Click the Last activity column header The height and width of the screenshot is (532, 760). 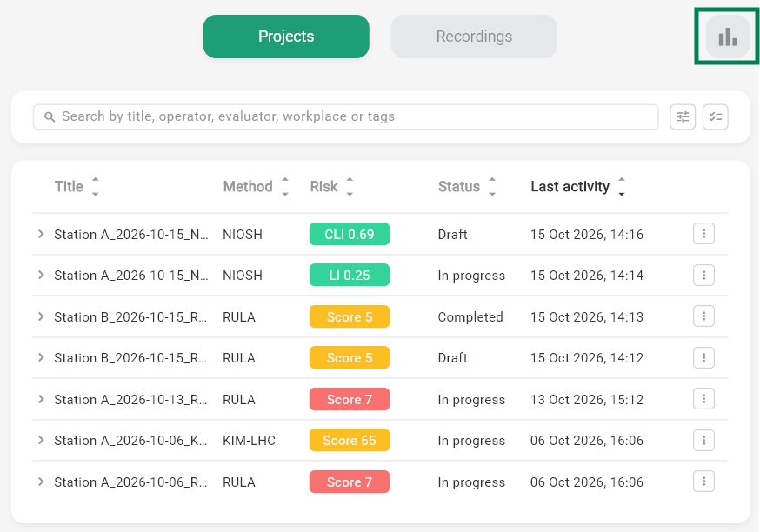click(x=570, y=187)
